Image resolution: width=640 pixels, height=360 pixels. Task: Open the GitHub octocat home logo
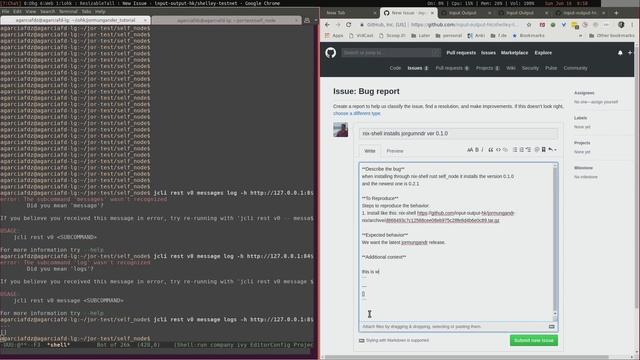click(x=331, y=53)
